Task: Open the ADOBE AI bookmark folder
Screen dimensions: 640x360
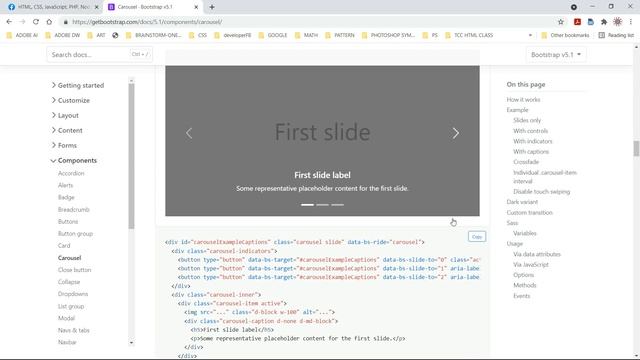Action: click(x=22, y=35)
